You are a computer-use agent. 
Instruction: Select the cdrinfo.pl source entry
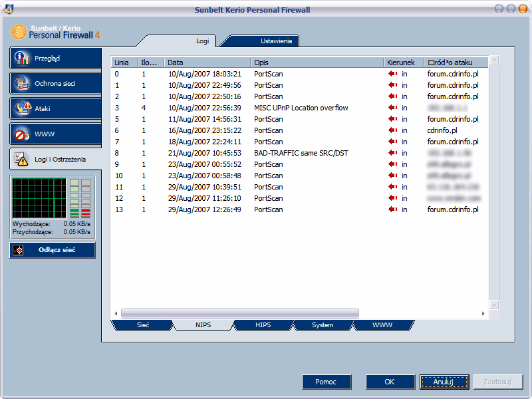click(x=300, y=130)
